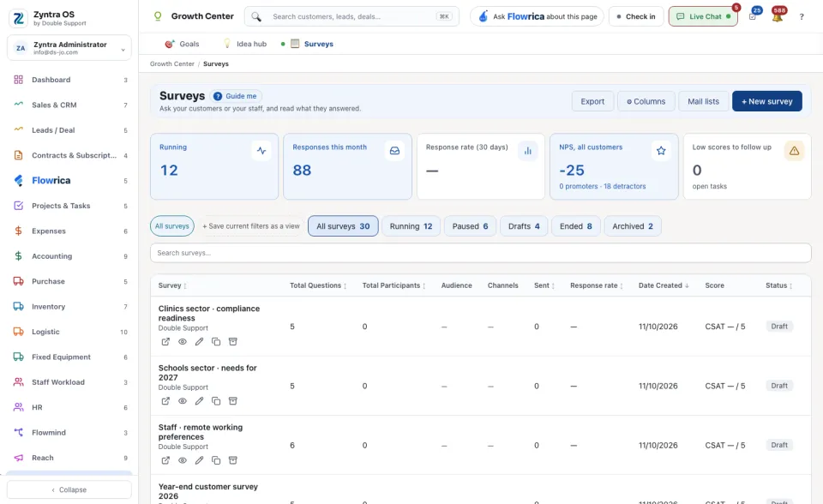Image resolution: width=823 pixels, height=504 pixels.
Task: Click the help question mark icon
Action: [x=802, y=17]
